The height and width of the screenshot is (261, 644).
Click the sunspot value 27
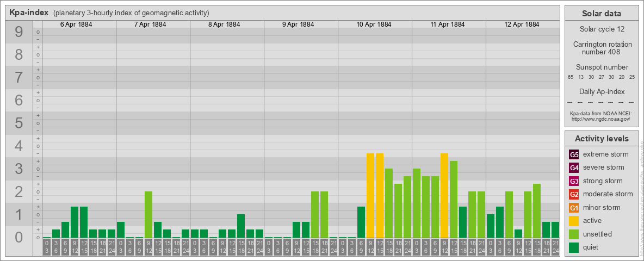(x=601, y=77)
